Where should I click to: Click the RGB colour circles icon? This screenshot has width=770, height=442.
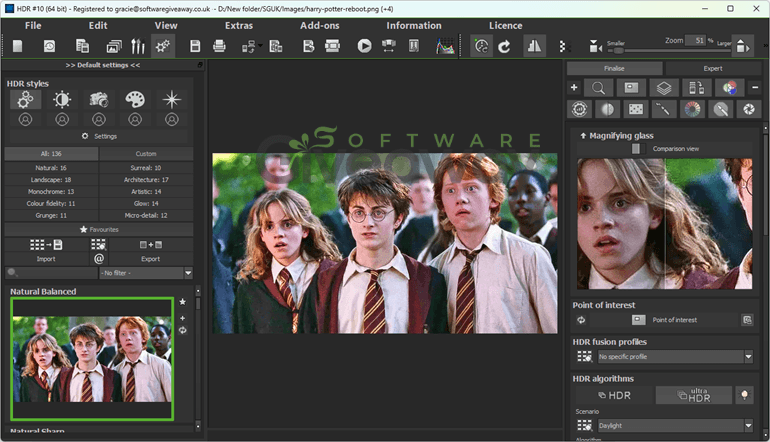[x=729, y=88]
